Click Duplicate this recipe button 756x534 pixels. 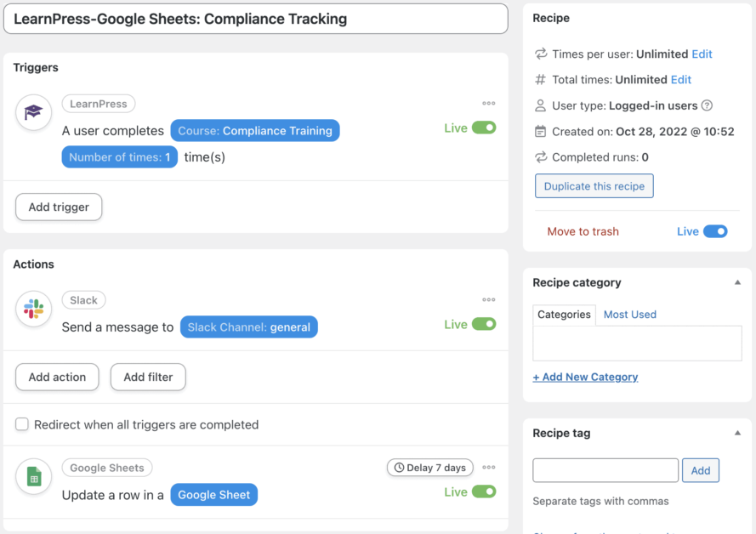594,186
